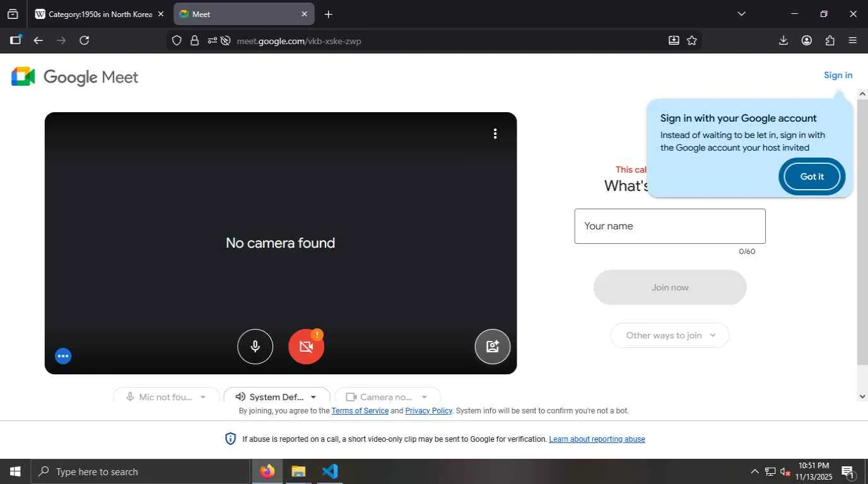Click the scroll down arrow of page scrollbar
This screenshot has width=868, height=484.
click(862, 396)
